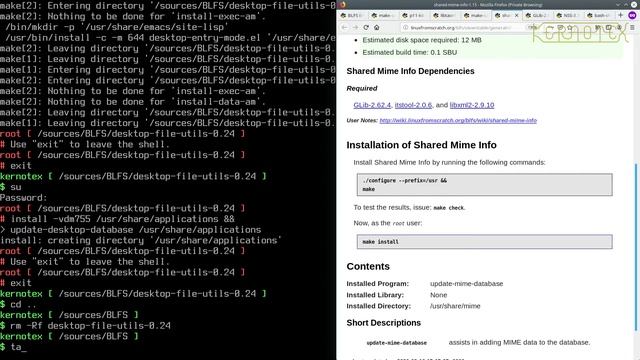Show site information icon in address bar
The image size is (640, 360).
click(x=405, y=27)
